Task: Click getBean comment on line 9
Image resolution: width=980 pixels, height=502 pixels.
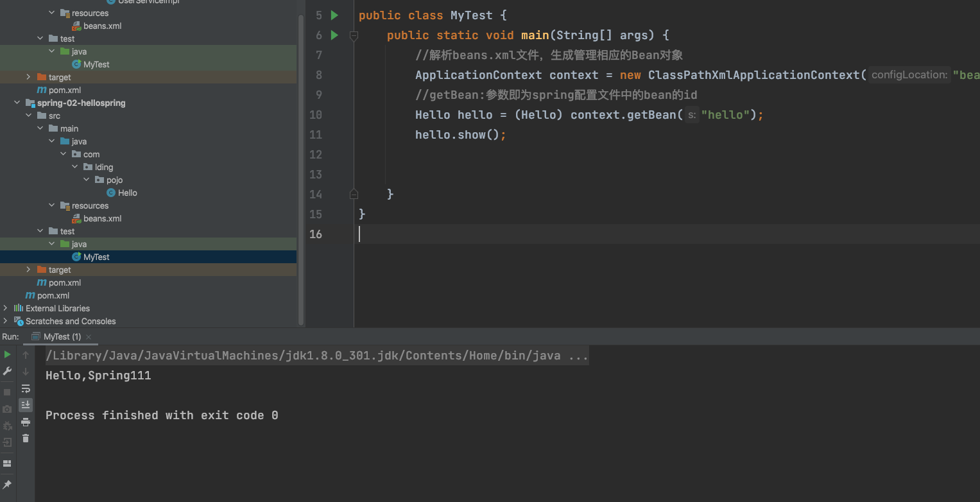Action: [x=556, y=95]
